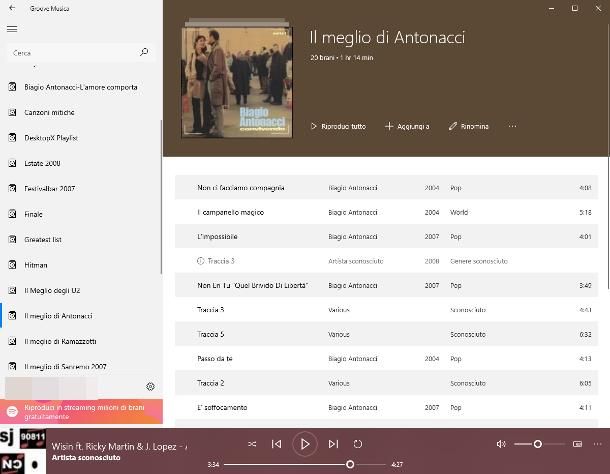The image size is (610, 474).
Task: Select track L'impossibile
Action: (x=386, y=237)
